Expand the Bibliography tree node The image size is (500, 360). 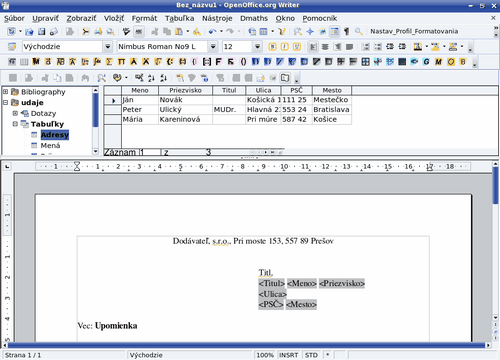pyautogui.click(x=5, y=92)
